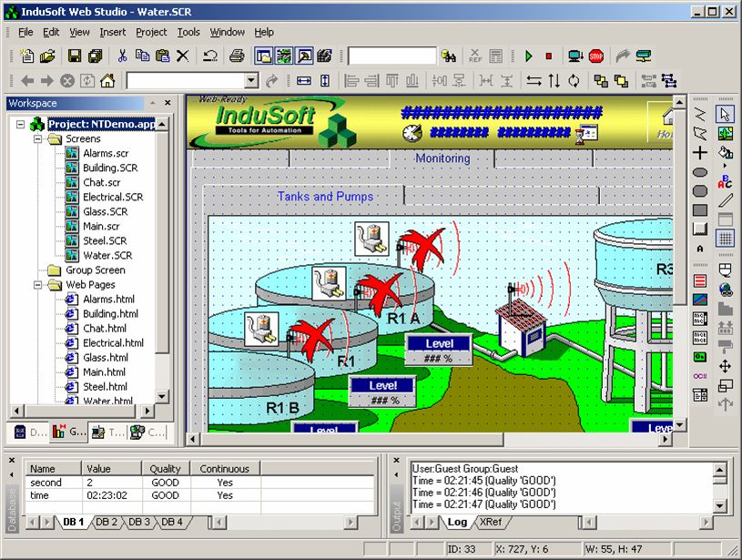
Task: Select the ellipse shape tool
Action: pos(700,172)
